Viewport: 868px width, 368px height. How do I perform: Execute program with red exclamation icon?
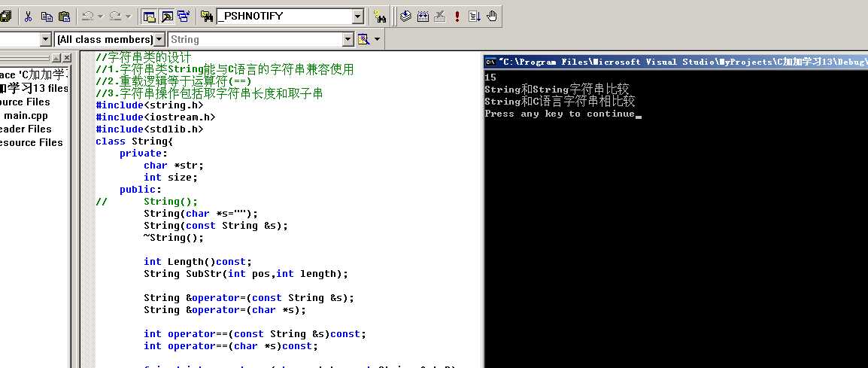tap(457, 16)
